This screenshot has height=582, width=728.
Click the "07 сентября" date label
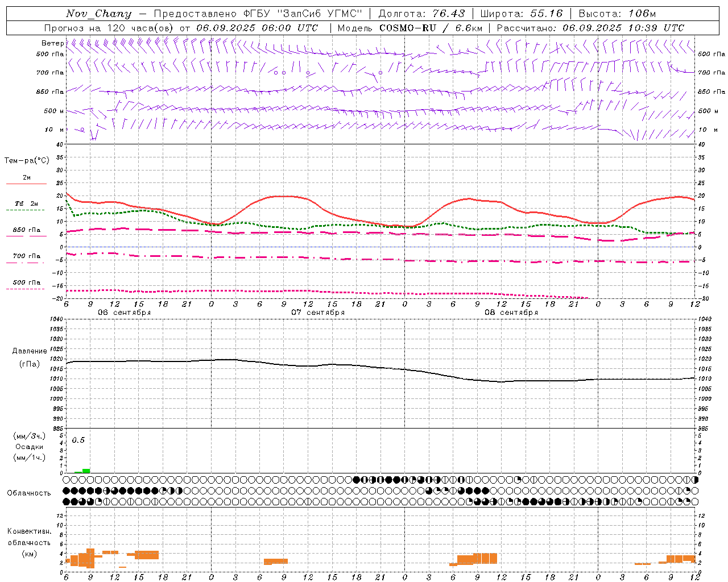coord(318,313)
